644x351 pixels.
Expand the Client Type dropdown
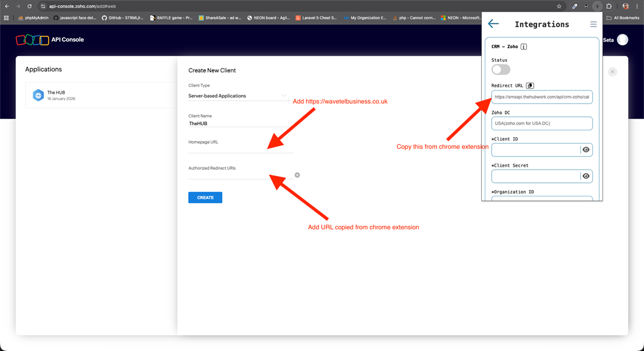point(239,96)
